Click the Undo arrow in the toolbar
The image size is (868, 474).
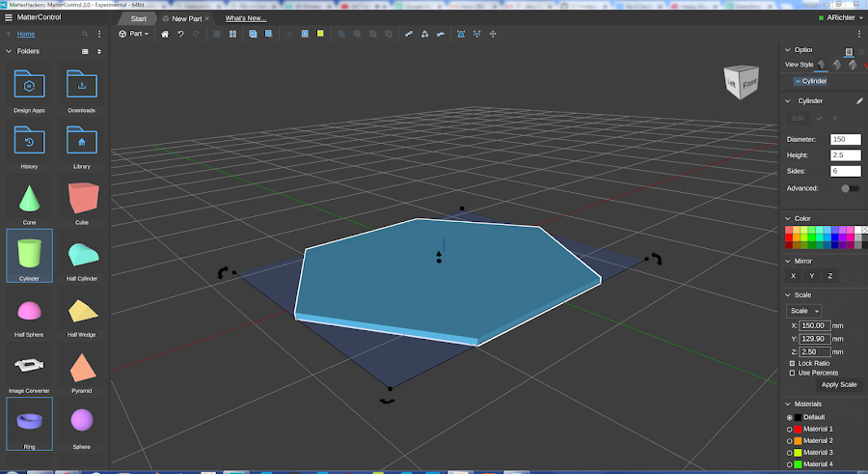(x=180, y=34)
